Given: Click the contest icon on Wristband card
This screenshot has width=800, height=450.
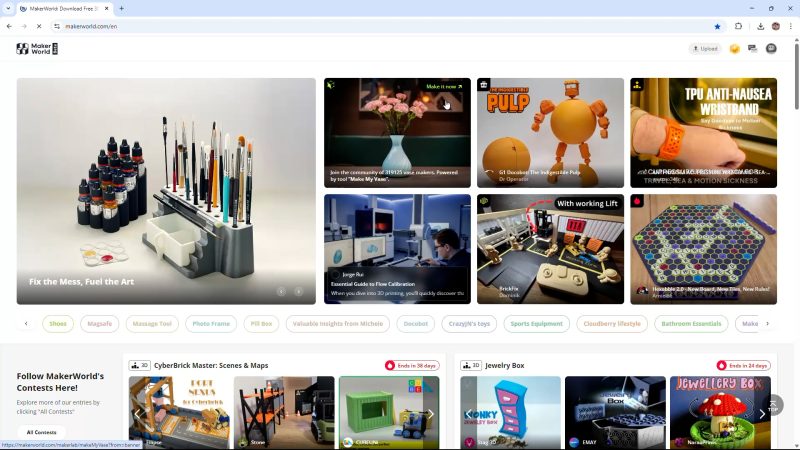Looking at the screenshot, I should pyautogui.click(x=637, y=85).
